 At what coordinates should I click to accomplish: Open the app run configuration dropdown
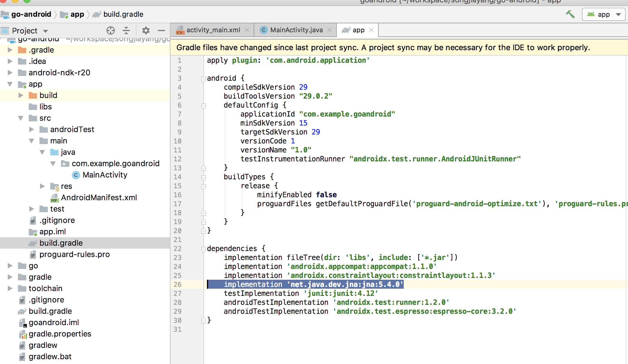[x=603, y=14]
